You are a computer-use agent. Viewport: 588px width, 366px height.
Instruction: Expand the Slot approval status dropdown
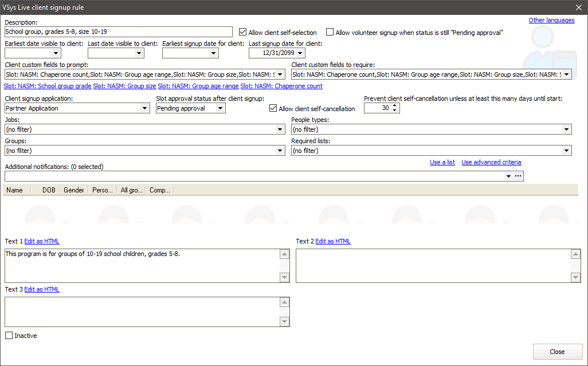coord(220,108)
